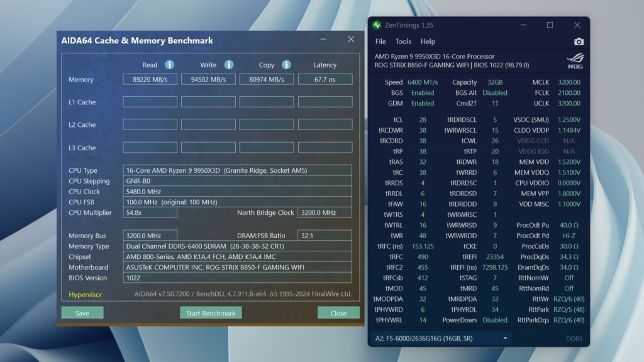644x362 pixels.
Task: Click the Capacity value 32GB
Action: (x=495, y=82)
